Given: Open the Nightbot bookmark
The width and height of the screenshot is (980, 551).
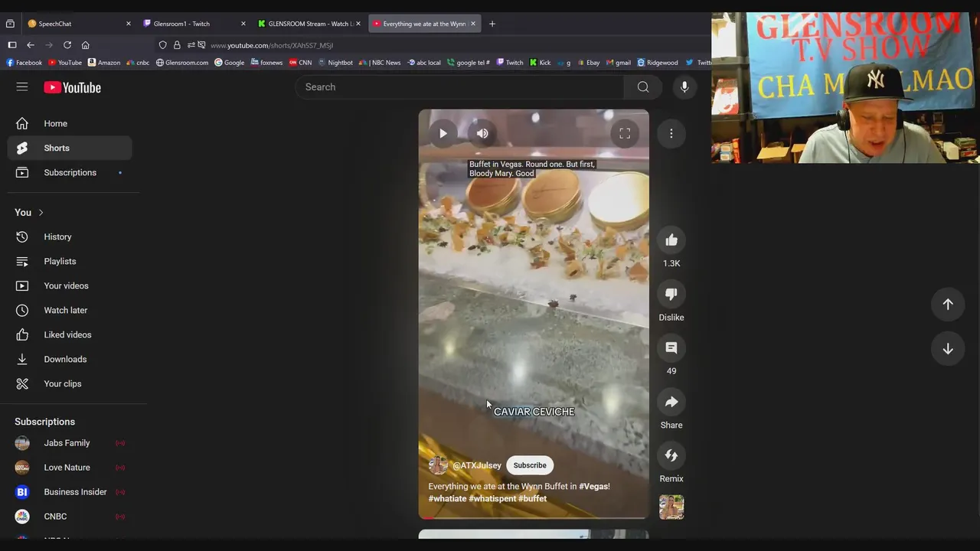Looking at the screenshot, I should [336, 63].
